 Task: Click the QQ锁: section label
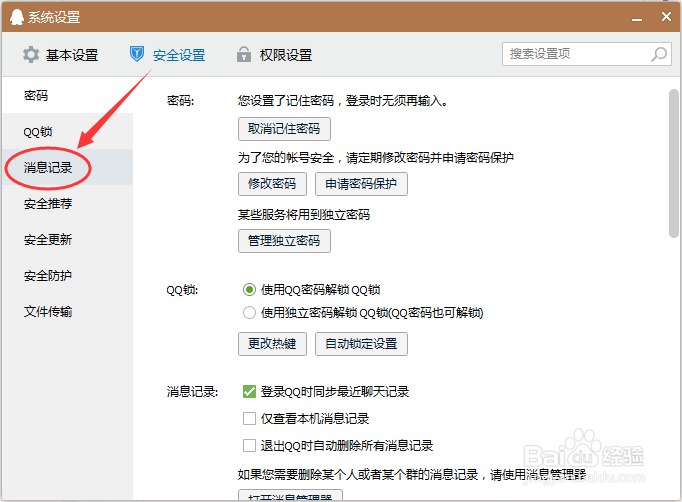coord(182,290)
